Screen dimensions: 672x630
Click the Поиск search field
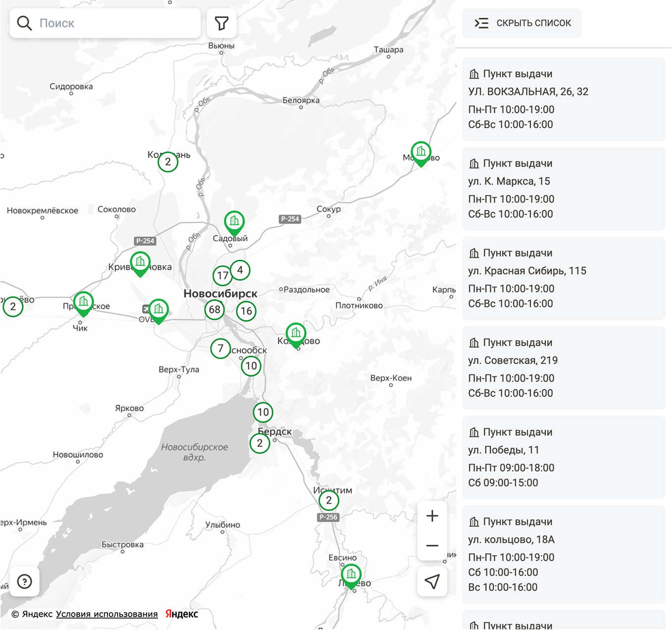[x=114, y=23]
